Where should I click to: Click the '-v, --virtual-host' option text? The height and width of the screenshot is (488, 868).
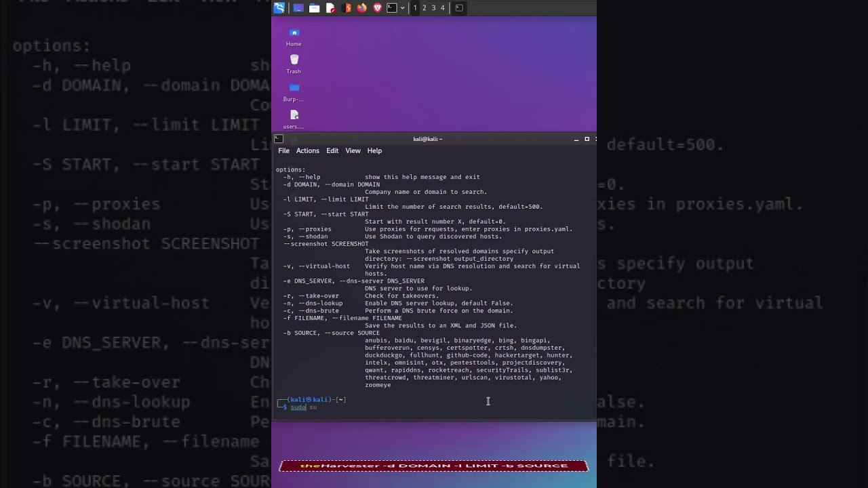317,266
